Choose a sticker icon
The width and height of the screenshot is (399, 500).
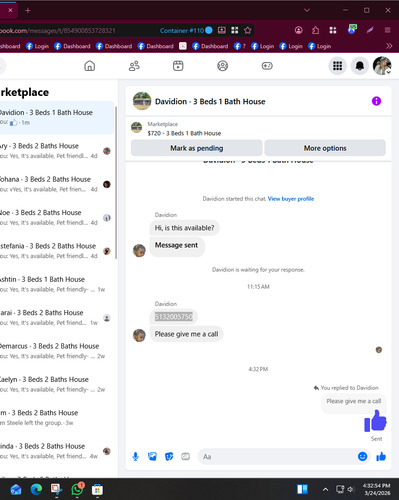[x=169, y=456]
